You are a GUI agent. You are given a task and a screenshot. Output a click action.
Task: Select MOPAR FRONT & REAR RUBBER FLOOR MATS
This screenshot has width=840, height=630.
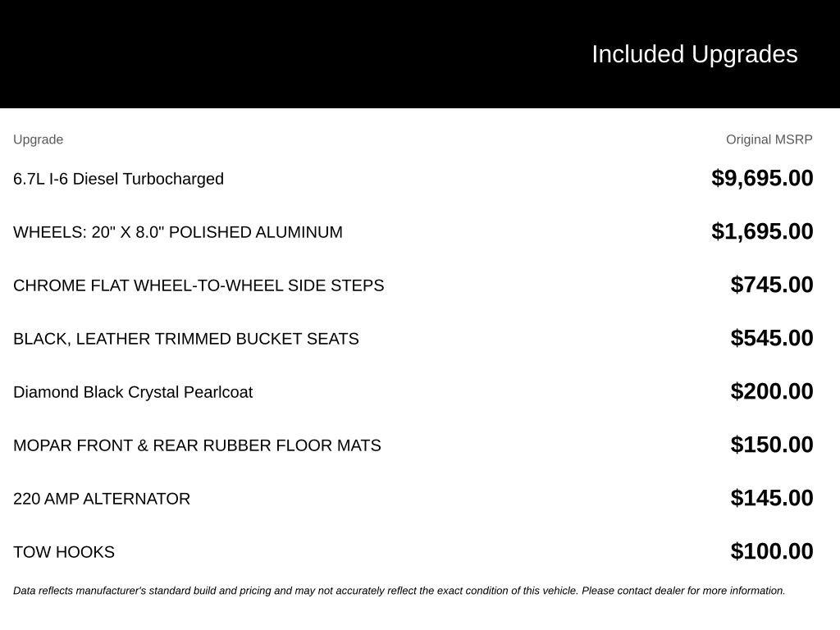pyautogui.click(x=197, y=445)
